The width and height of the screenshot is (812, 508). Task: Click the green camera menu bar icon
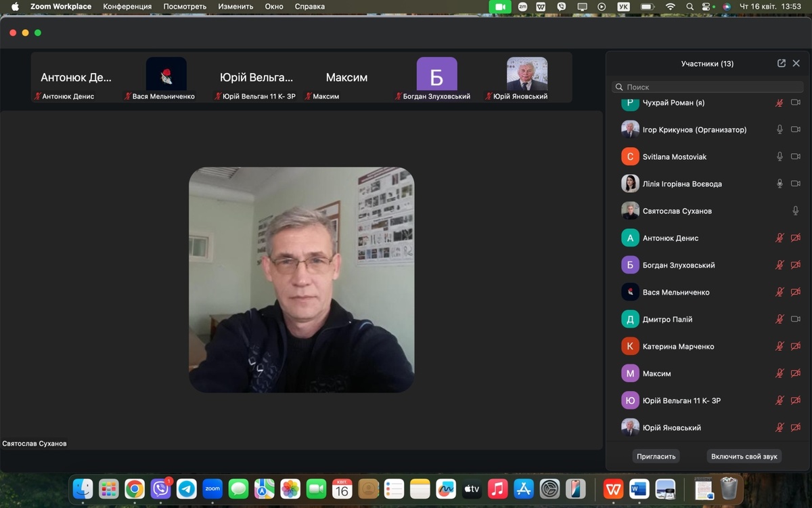(500, 7)
